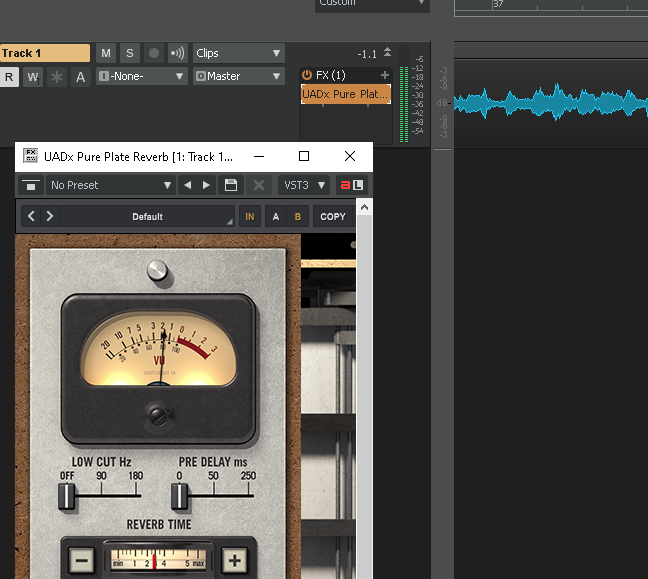The image size is (648, 579).
Task: Click the PRE DELAY ms slider handle
Action: [x=179, y=496]
